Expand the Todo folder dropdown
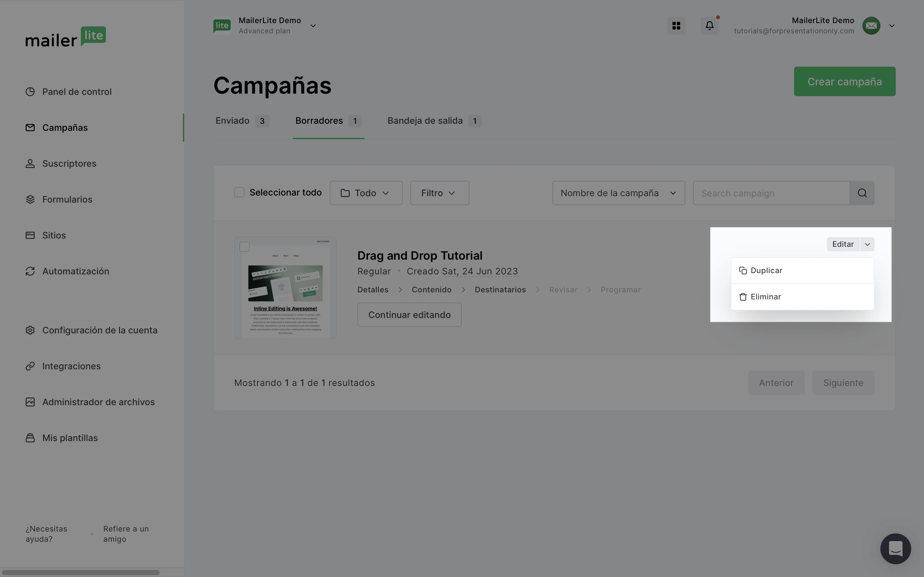Screen dimensions: 924x577 pos(366,193)
